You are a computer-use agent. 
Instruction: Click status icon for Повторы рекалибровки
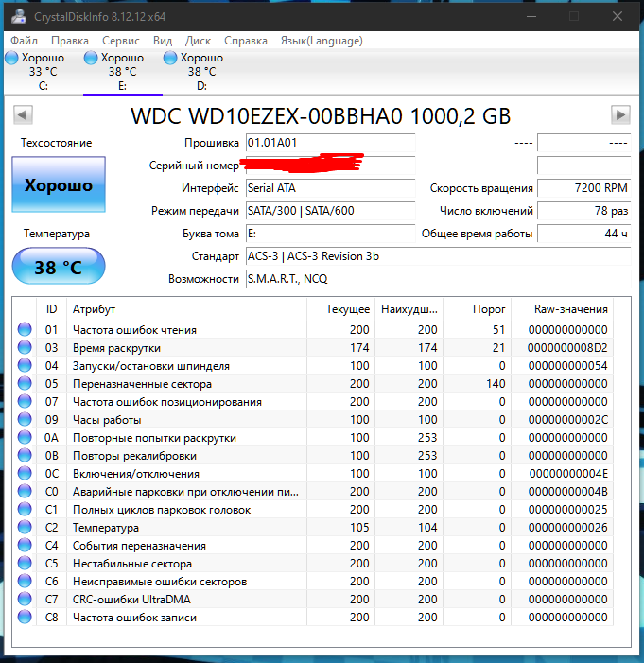point(25,455)
